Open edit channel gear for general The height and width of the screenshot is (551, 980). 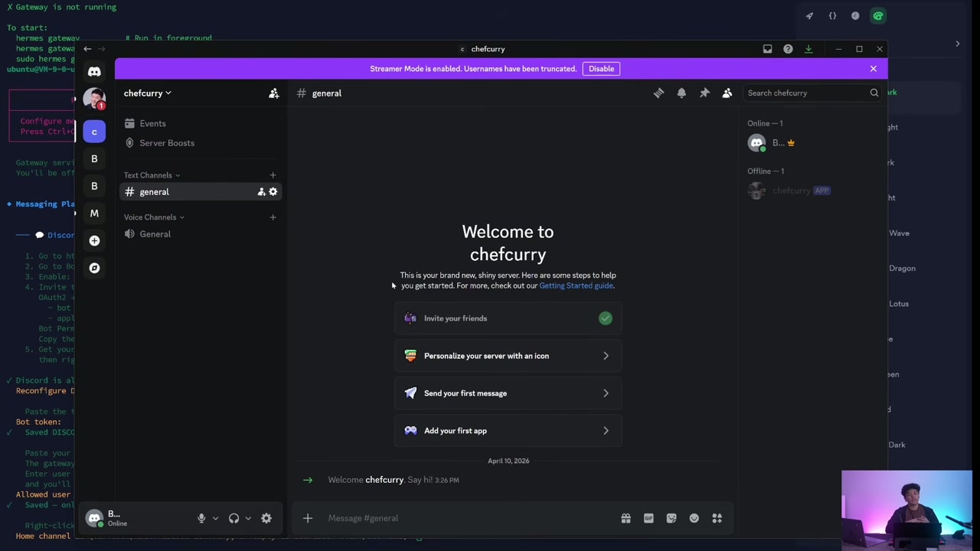tap(273, 192)
